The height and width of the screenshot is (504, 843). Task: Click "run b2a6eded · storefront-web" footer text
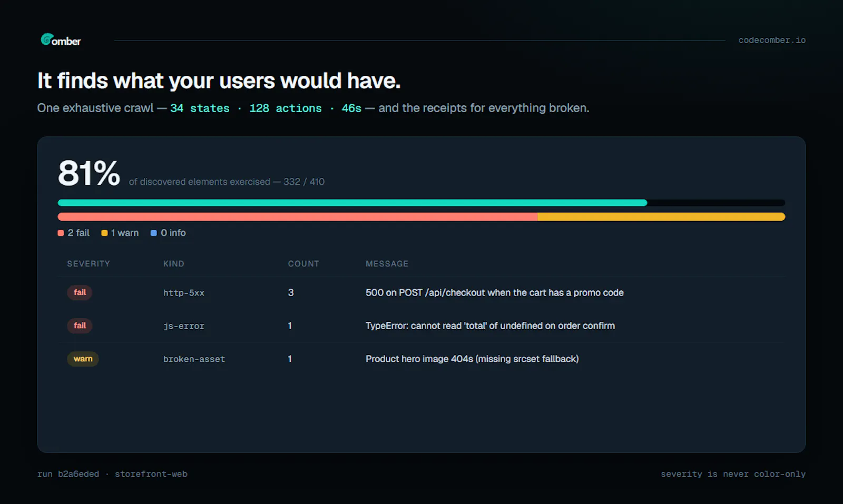click(x=112, y=474)
